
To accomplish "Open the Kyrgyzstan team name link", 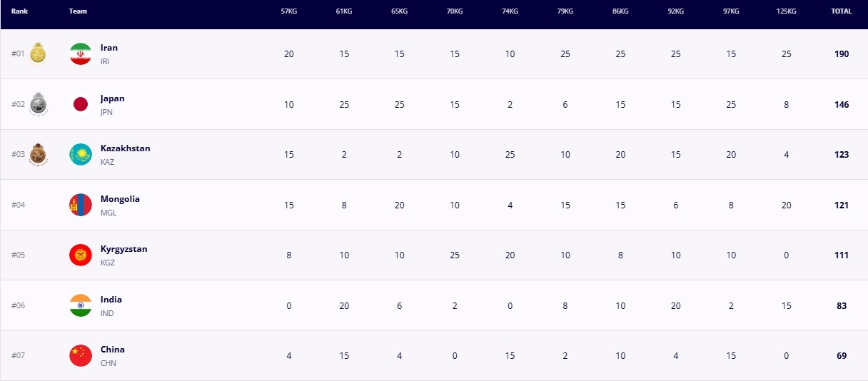I will [x=123, y=249].
